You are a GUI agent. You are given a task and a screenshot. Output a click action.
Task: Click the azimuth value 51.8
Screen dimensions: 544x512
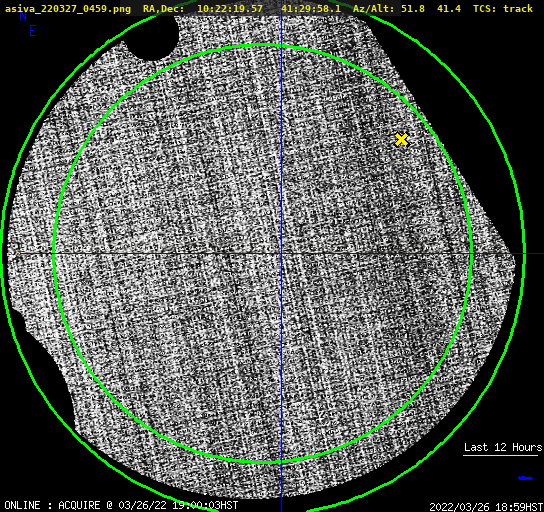click(413, 8)
